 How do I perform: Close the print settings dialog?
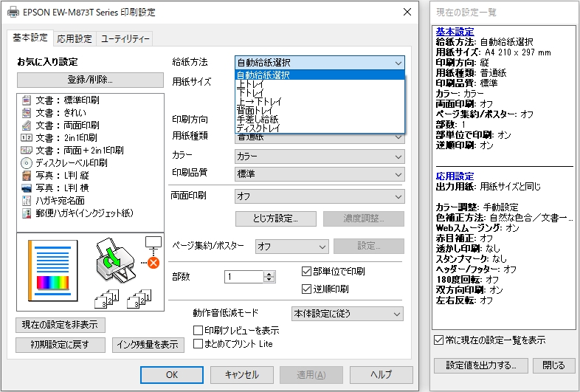tap(407, 12)
